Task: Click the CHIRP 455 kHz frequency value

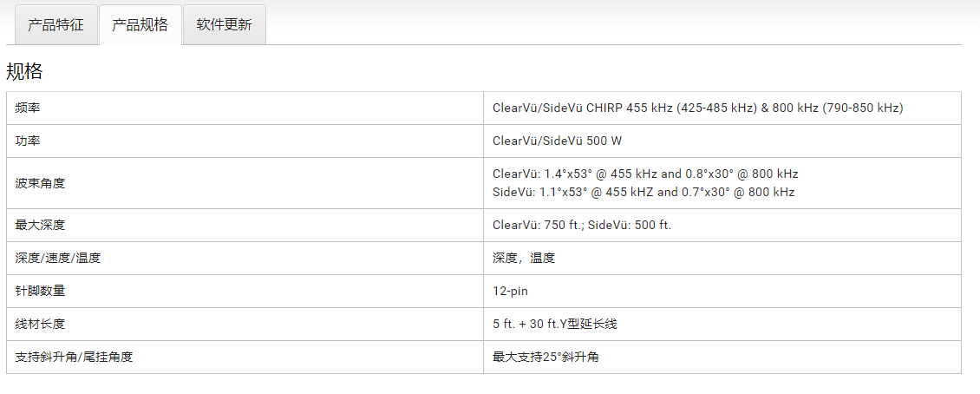Action: [x=697, y=108]
